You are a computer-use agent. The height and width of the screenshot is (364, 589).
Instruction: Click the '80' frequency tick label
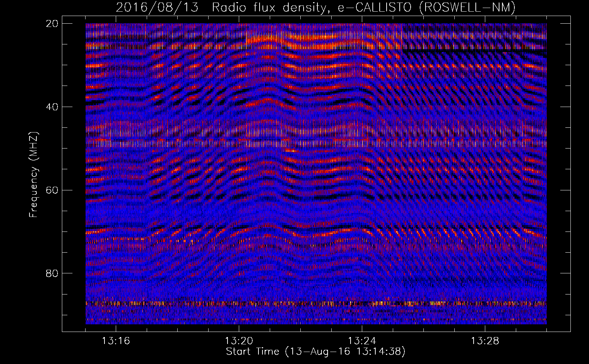tap(52, 273)
